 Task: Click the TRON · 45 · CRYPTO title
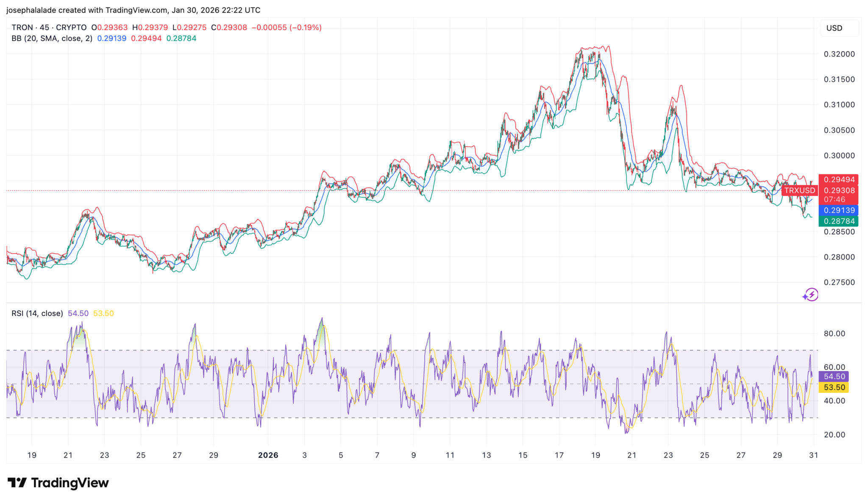tap(49, 28)
